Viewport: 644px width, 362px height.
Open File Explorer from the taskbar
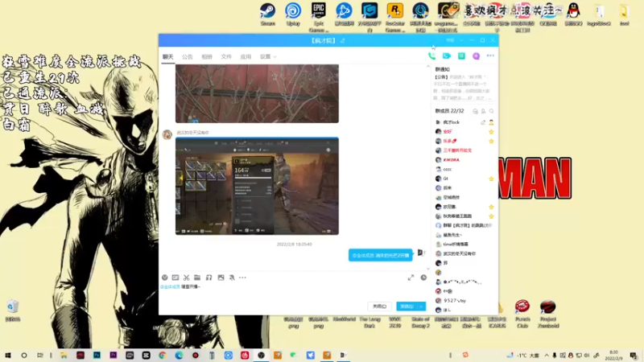click(x=64, y=356)
